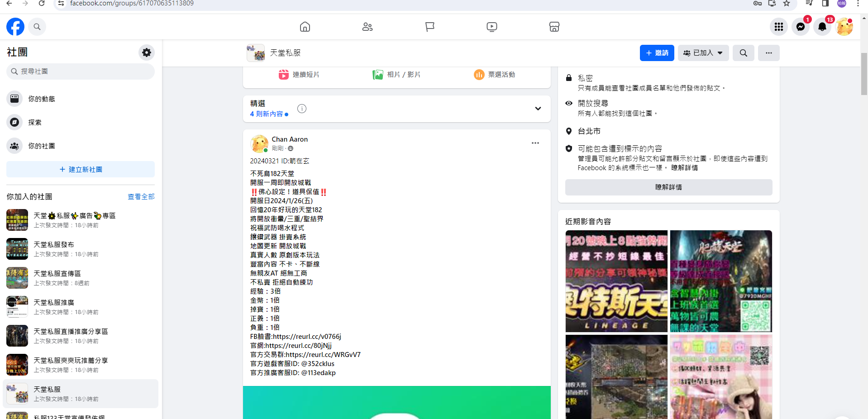Open the 官方交易群 reurl.cc/WRGvV7 link
868x419 pixels.
(323, 355)
